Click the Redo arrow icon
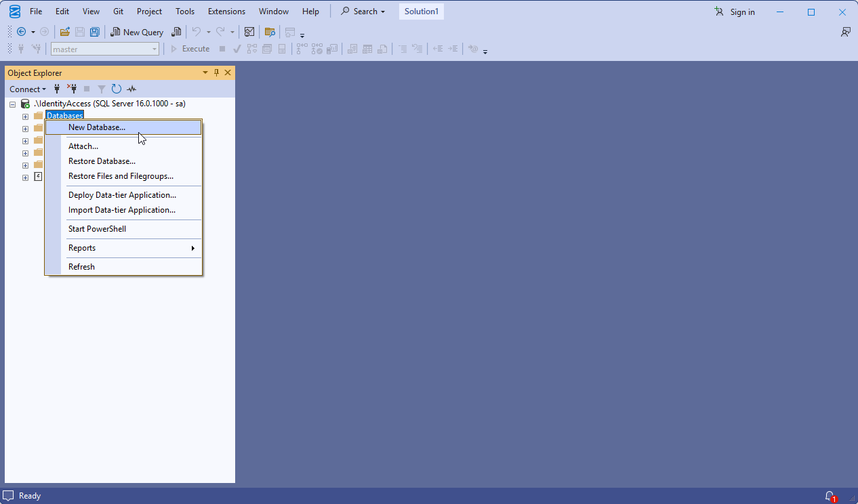Screen dimensions: 858x504 pyautogui.click(x=220, y=32)
